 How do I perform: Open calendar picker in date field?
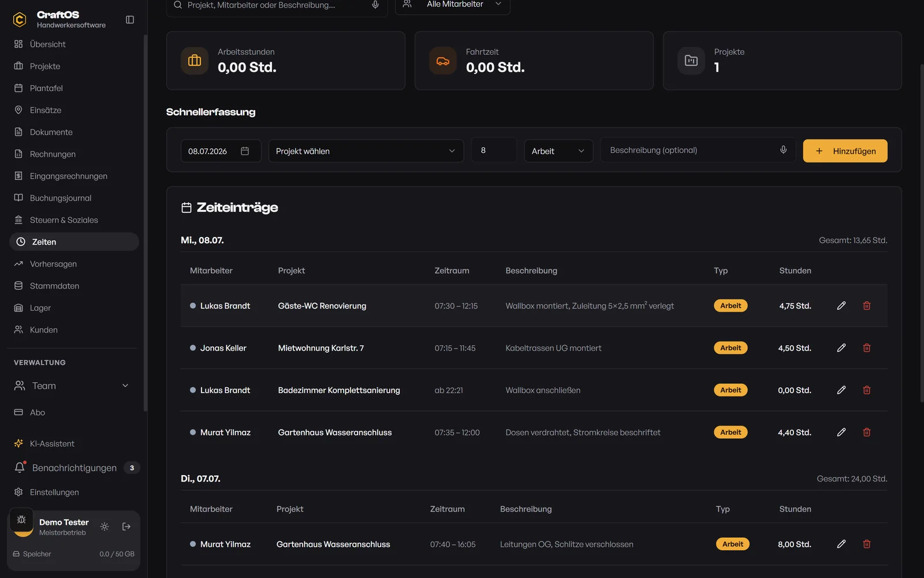(245, 151)
